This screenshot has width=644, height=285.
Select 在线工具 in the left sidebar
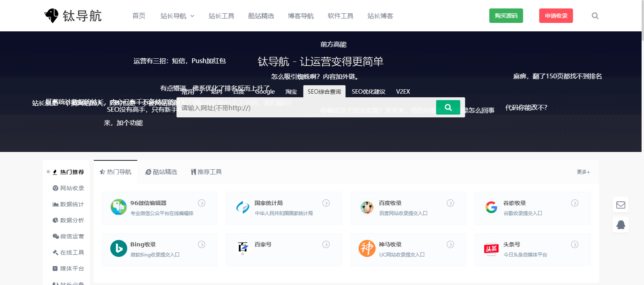tap(68, 252)
